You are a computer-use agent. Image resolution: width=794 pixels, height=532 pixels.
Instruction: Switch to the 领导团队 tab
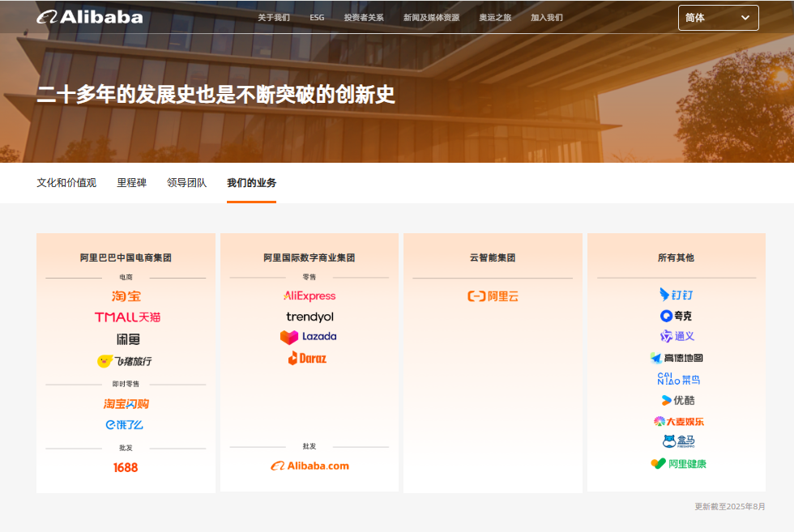[187, 183]
